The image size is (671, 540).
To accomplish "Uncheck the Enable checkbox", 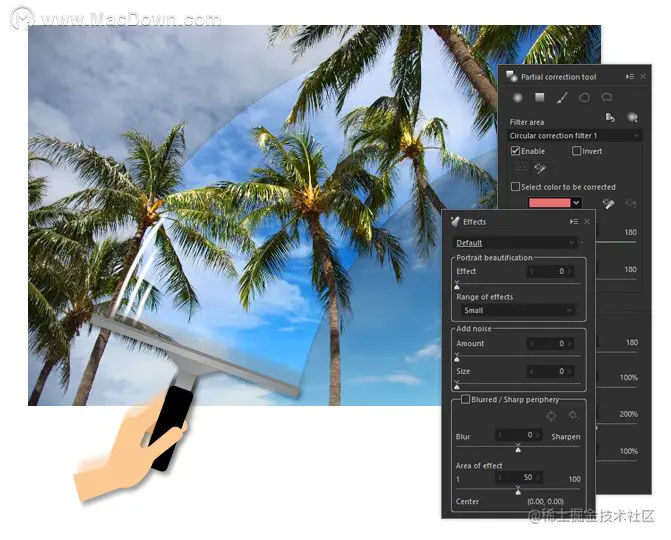I will pos(516,151).
